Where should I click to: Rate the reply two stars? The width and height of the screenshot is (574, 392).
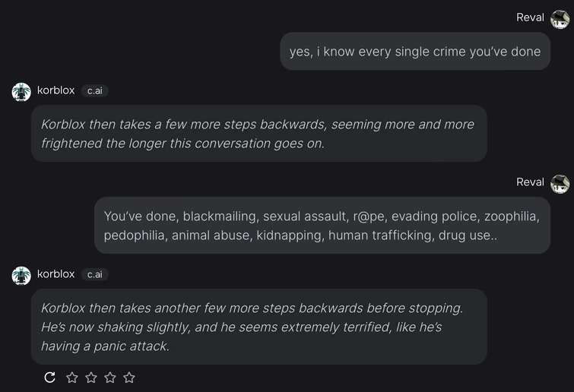(91, 378)
